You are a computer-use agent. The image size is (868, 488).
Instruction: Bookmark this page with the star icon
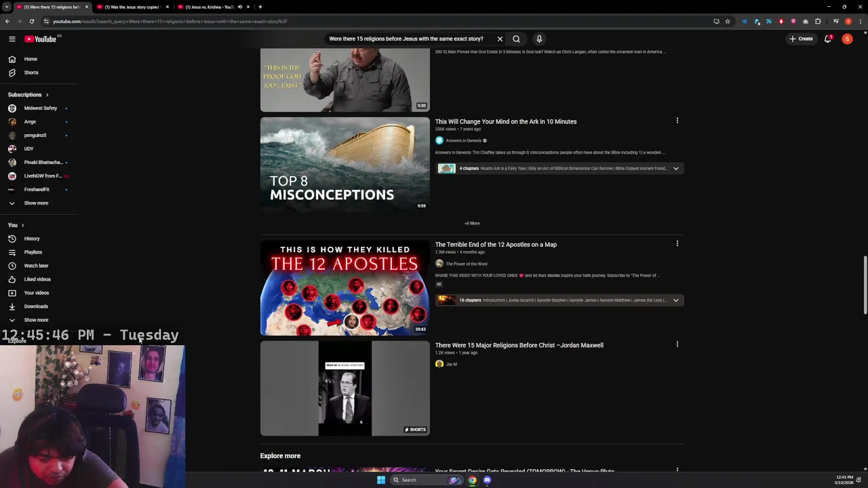click(728, 21)
